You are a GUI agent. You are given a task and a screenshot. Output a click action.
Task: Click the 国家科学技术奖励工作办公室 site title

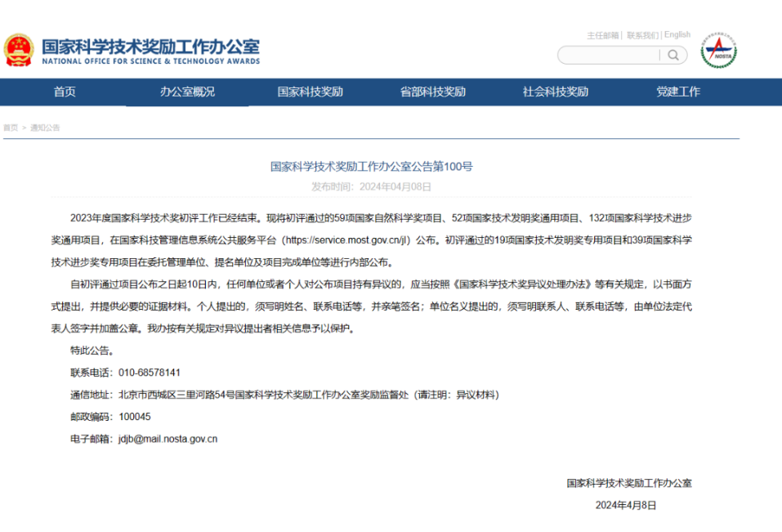tap(150, 47)
